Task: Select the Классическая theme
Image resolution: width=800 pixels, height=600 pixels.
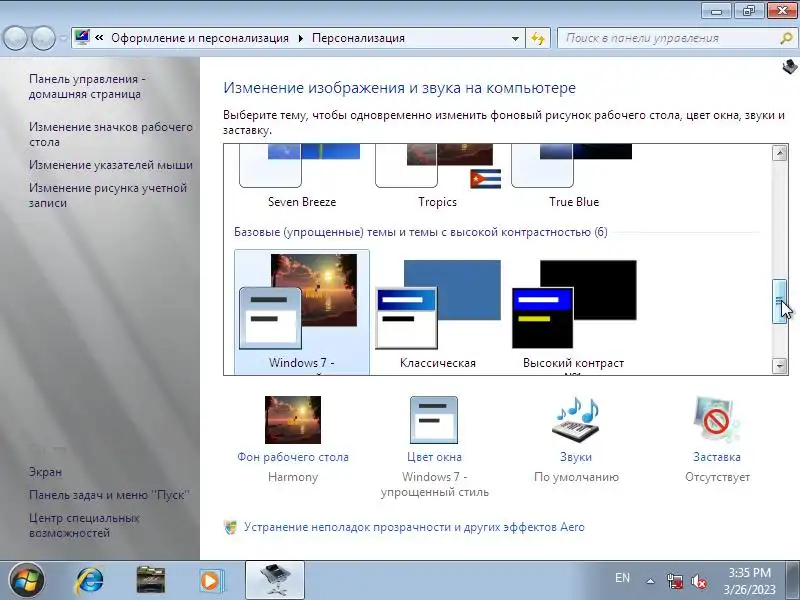Action: 438,312
